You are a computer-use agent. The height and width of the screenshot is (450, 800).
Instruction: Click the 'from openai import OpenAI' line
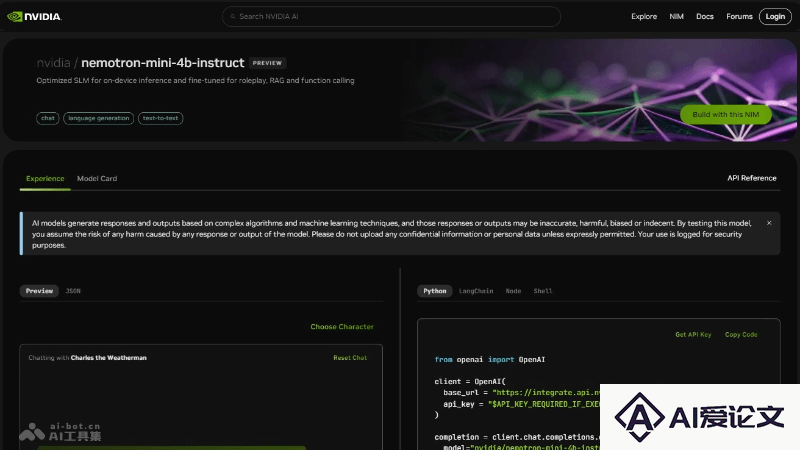pos(490,360)
